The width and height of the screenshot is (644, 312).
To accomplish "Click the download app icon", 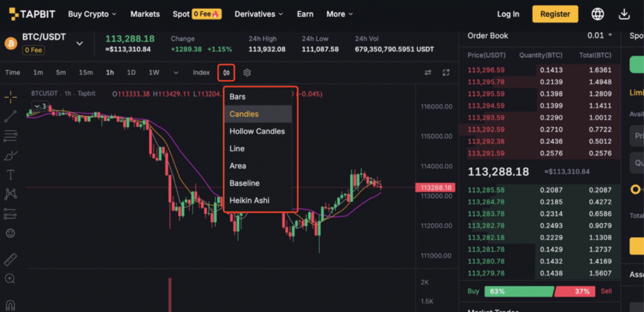I will 624,14.
